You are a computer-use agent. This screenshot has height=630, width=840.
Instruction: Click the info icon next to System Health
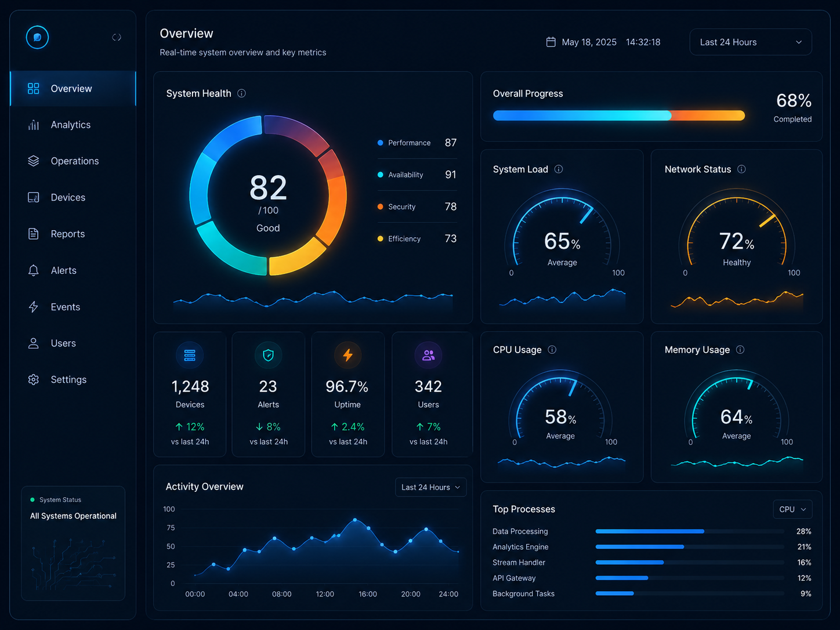(241, 93)
